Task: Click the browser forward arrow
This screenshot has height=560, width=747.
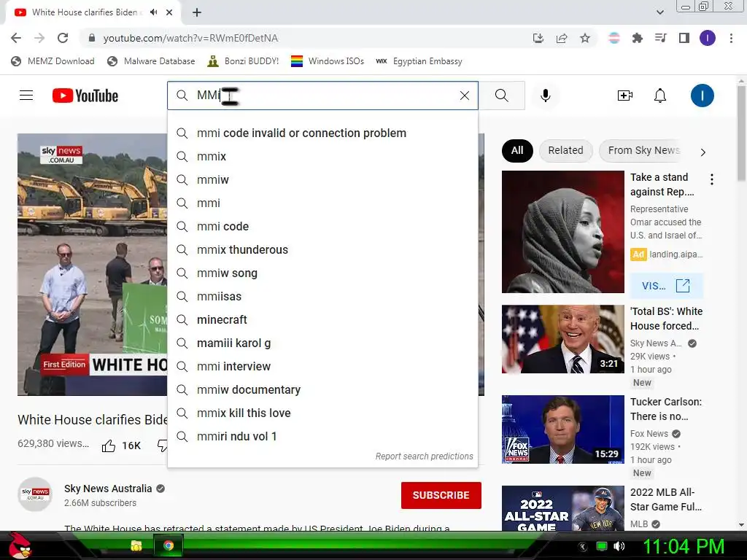Action: click(x=39, y=38)
